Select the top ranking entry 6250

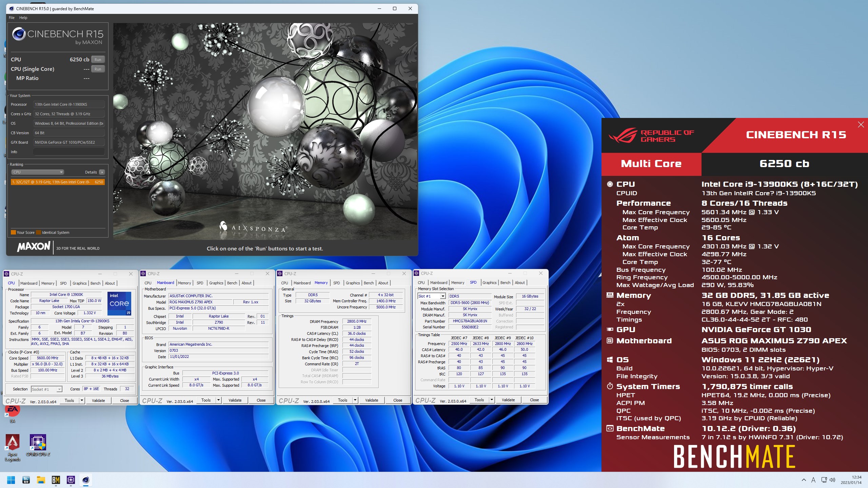pos(58,182)
